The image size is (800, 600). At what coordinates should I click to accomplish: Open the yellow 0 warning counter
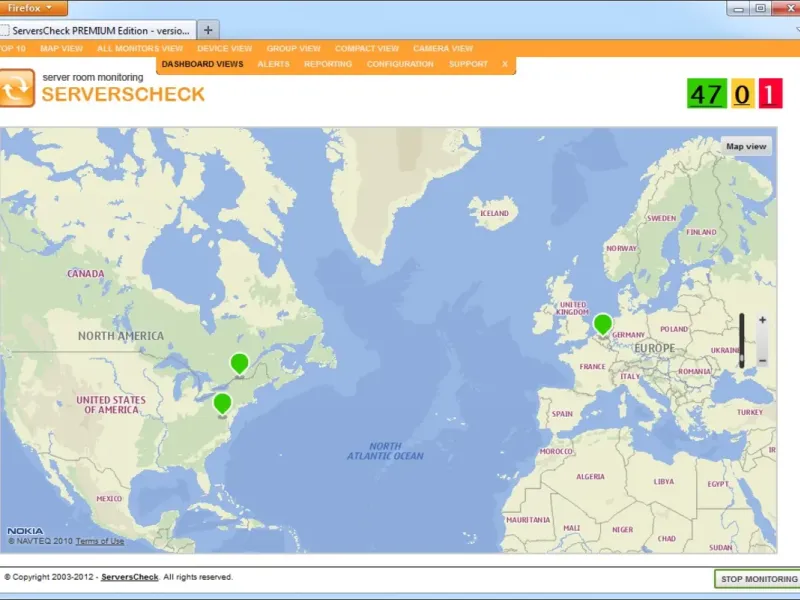(x=742, y=93)
